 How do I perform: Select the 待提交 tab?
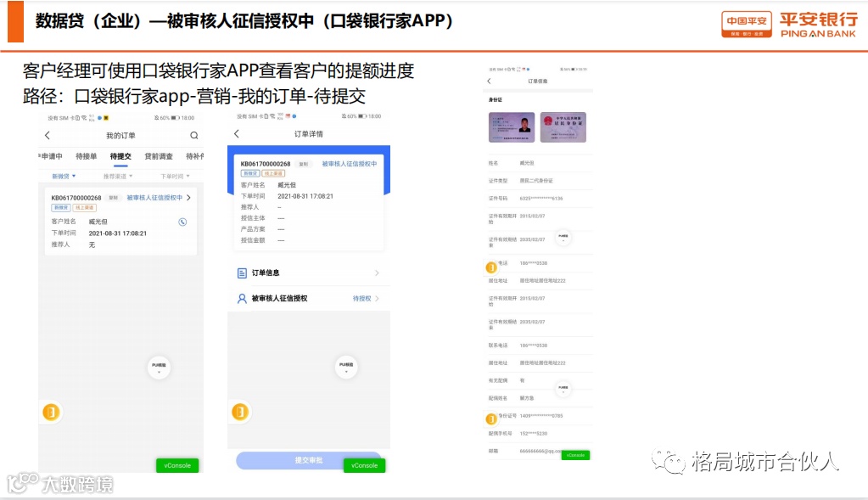tap(120, 157)
